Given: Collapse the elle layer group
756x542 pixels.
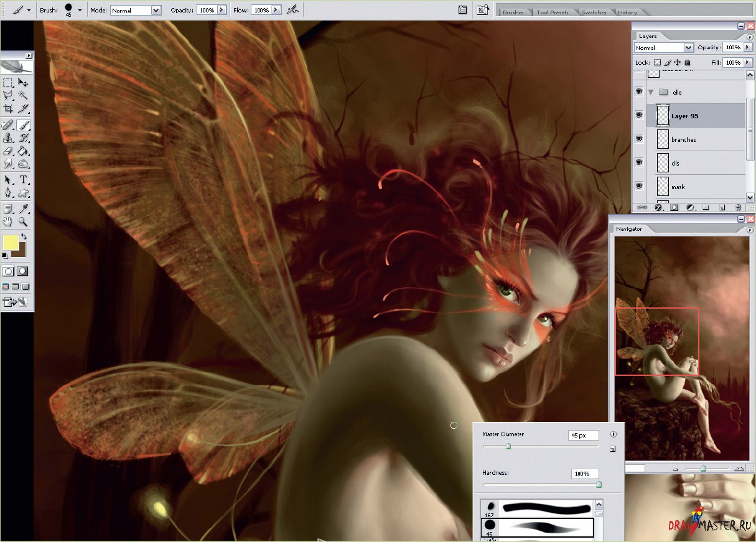Looking at the screenshot, I should [x=651, y=92].
